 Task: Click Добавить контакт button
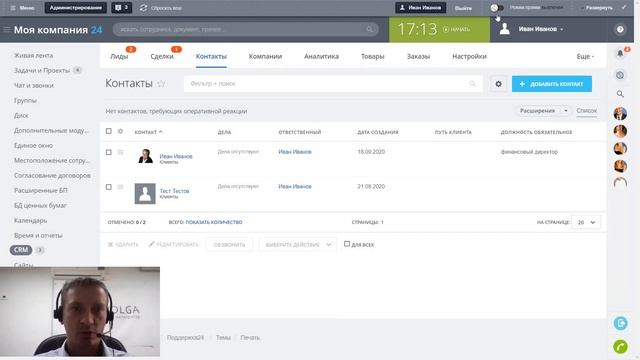[x=552, y=84]
